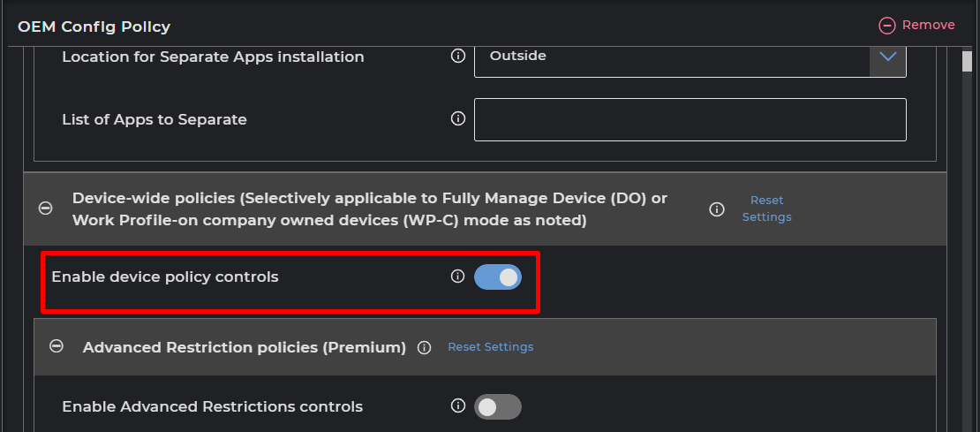Click the vertical scrollbar thumb of the policy panel

(967, 60)
